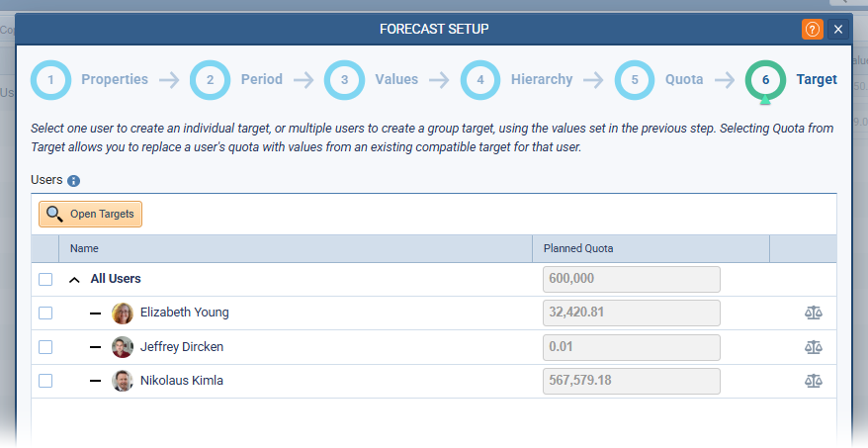Close the Forecast Setup dialog
This screenshot has height=448, width=868.
[837, 29]
